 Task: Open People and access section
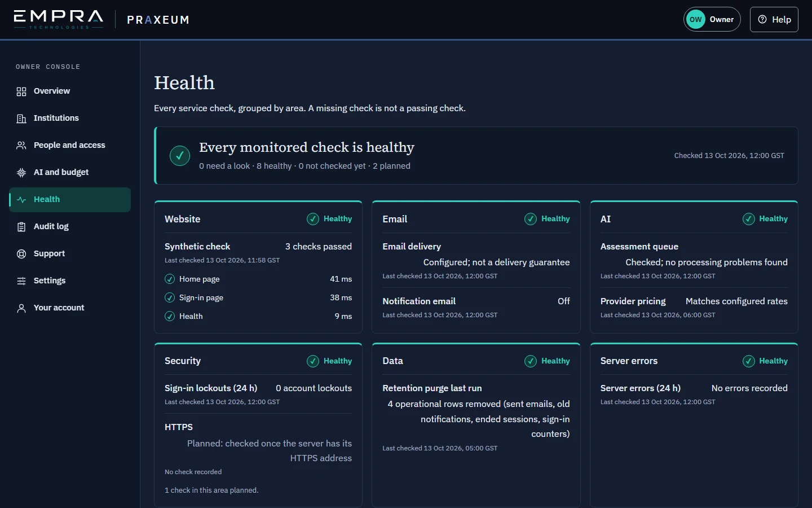click(x=70, y=146)
